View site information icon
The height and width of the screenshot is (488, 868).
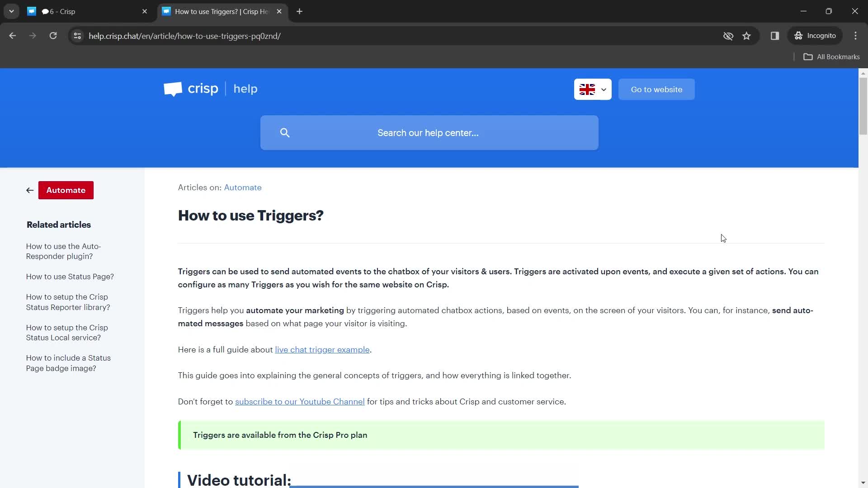(x=77, y=36)
